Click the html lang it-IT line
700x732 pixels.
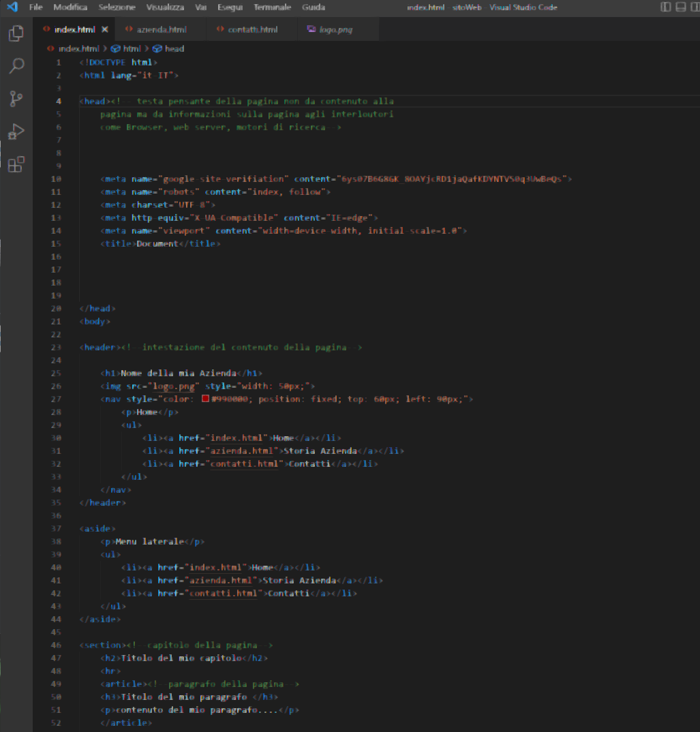pyautogui.click(x=129, y=76)
